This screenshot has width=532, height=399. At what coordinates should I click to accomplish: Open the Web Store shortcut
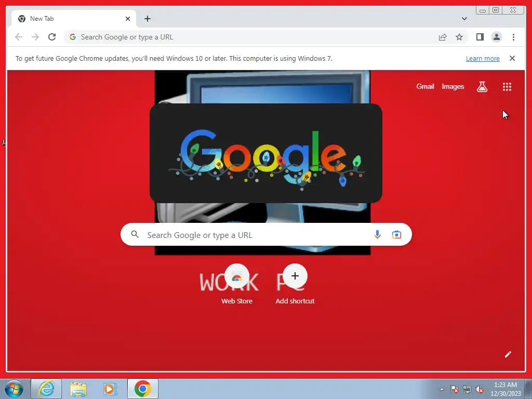click(x=237, y=284)
